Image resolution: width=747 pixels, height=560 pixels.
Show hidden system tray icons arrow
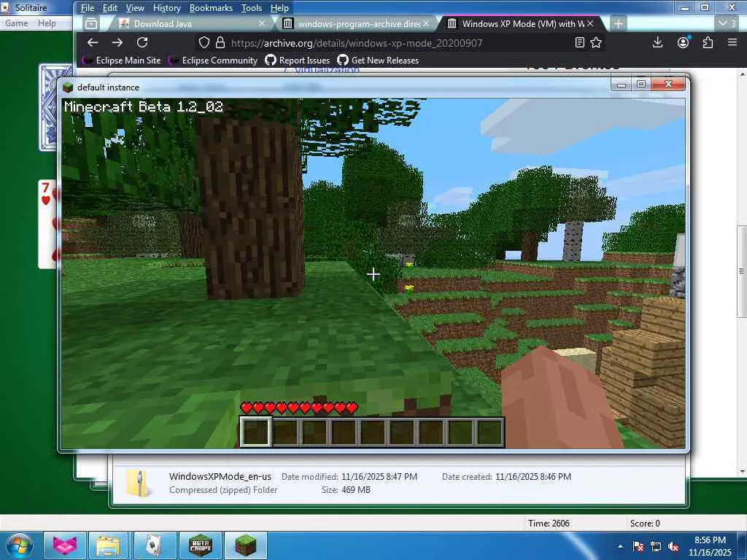click(x=620, y=547)
